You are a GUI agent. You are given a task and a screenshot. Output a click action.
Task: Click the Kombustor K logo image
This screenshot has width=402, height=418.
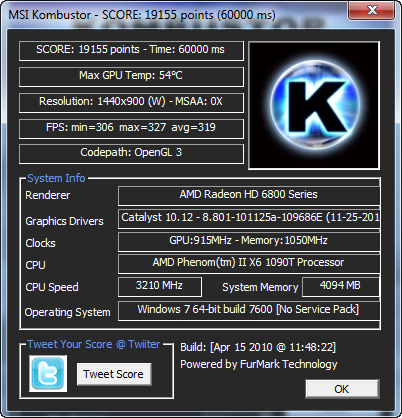click(x=314, y=105)
